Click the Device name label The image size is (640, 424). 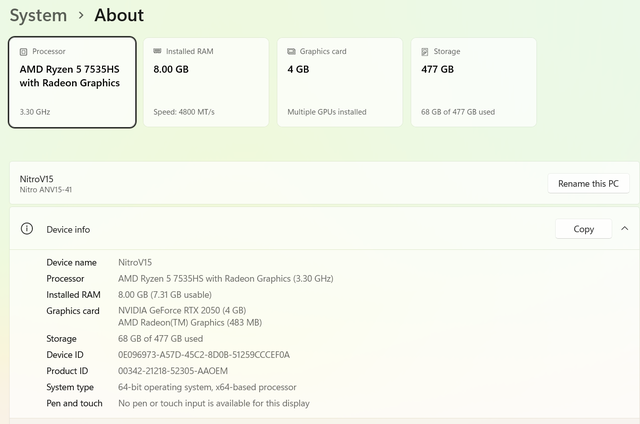pos(71,262)
